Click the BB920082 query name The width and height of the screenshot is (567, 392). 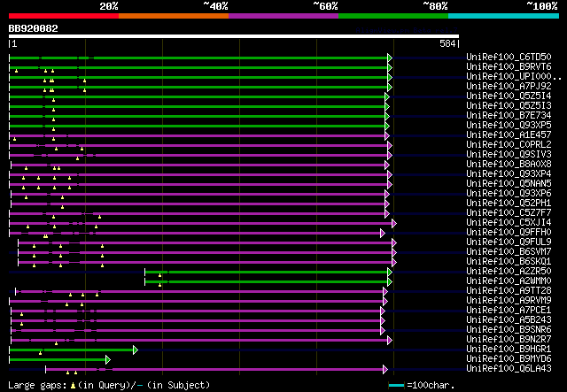34,28
